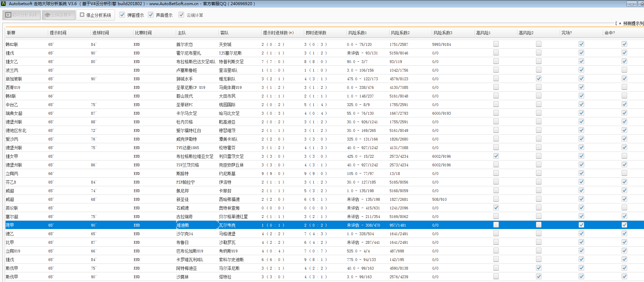Sort table by 风险系数1 column header
Screen dimensions: 644x282
[x=357, y=33]
